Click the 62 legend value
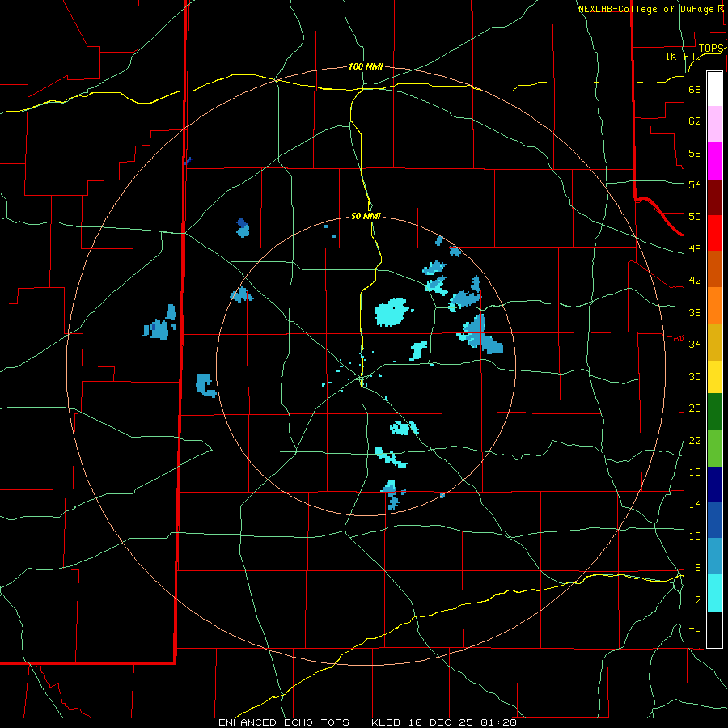The width and height of the screenshot is (728, 728). (695, 121)
